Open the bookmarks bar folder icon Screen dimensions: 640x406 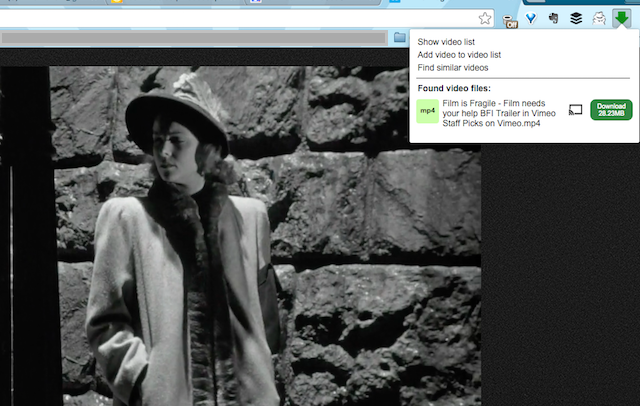coord(400,38)
